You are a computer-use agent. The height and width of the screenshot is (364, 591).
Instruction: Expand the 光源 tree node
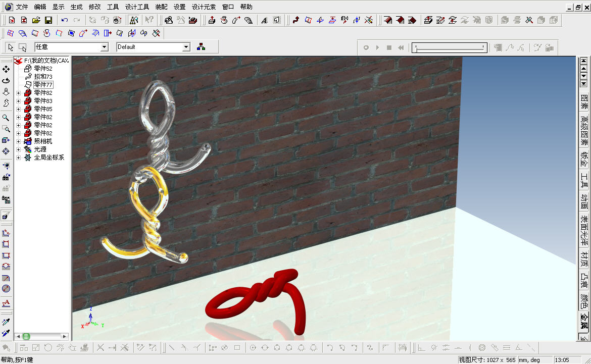(x=19, y=149)
